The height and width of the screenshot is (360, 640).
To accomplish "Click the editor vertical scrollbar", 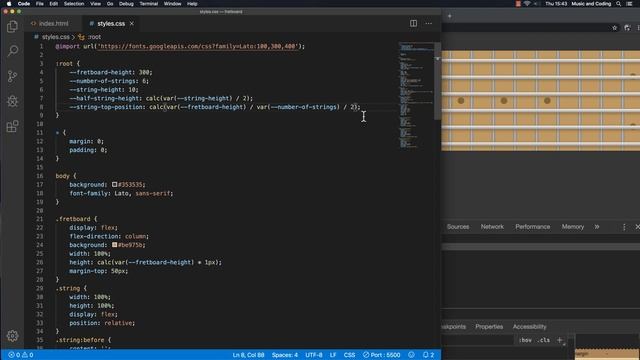I will (437, 81).
